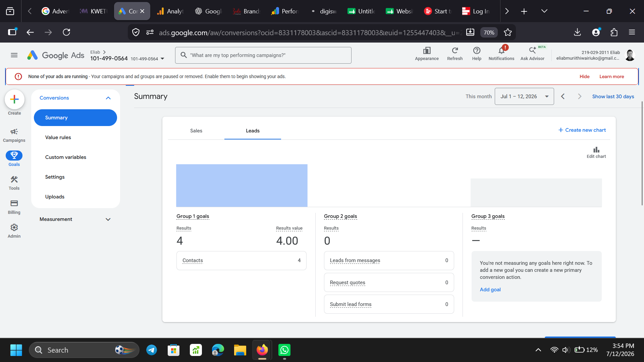Click the Google Ads search box

pyautogui.click(x=263, y=55)
